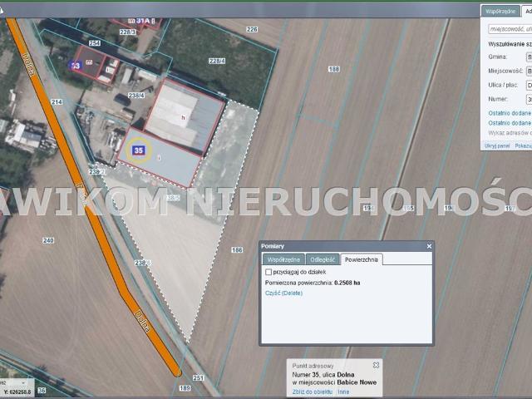The height and width of the screenshot is (399, 532).
Task: Click parcel label 254
Action: (x=94, y=43)
